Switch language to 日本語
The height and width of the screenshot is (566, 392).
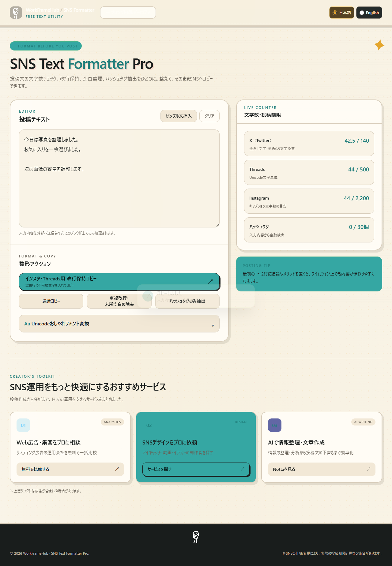point(342,13)
